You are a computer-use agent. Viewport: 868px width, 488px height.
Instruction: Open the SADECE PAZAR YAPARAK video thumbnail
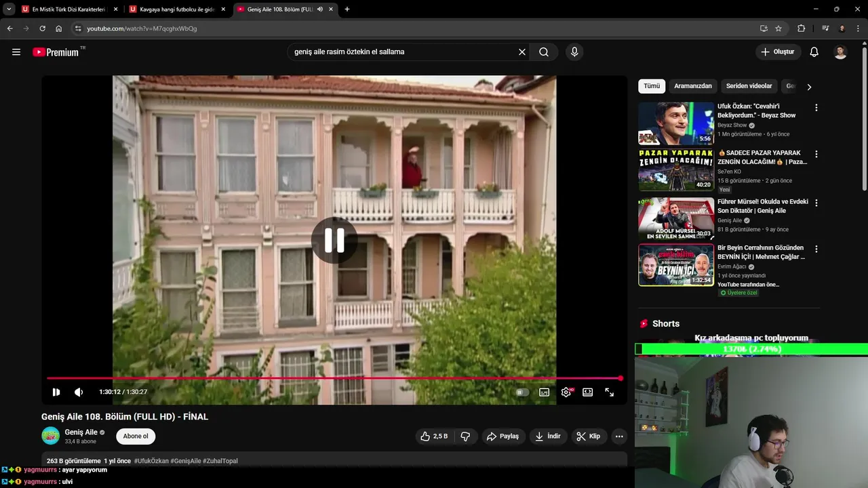(676, 170)
